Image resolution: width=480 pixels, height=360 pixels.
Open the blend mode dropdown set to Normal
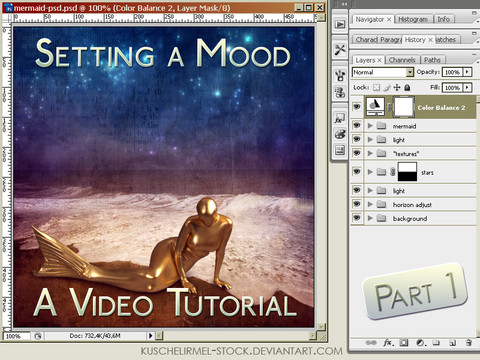(383, 72)
